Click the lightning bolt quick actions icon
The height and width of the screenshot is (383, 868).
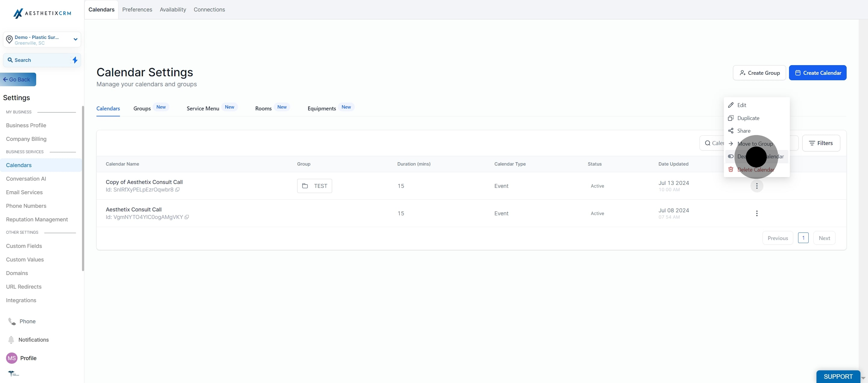(x=75, y=60)
